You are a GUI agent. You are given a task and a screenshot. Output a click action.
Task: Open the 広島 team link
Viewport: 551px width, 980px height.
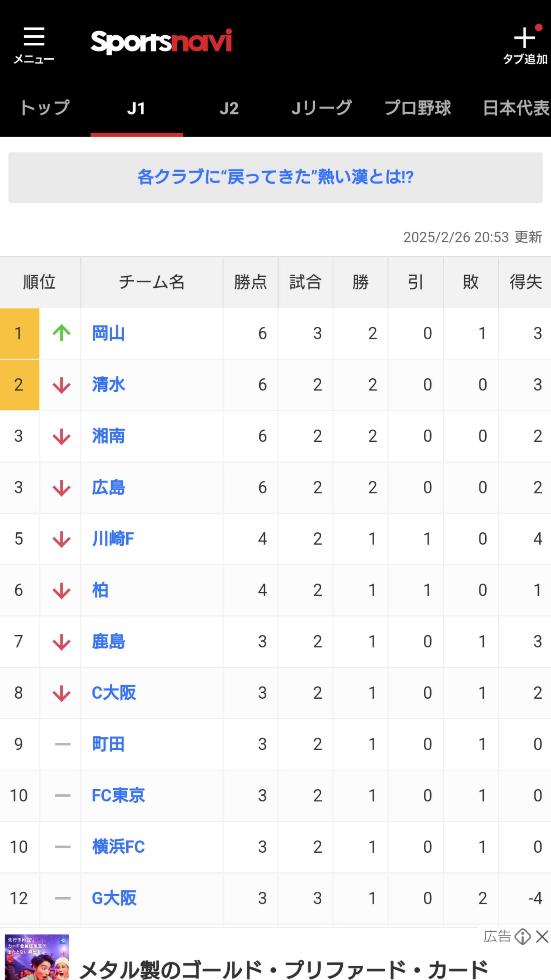(108, 488)
